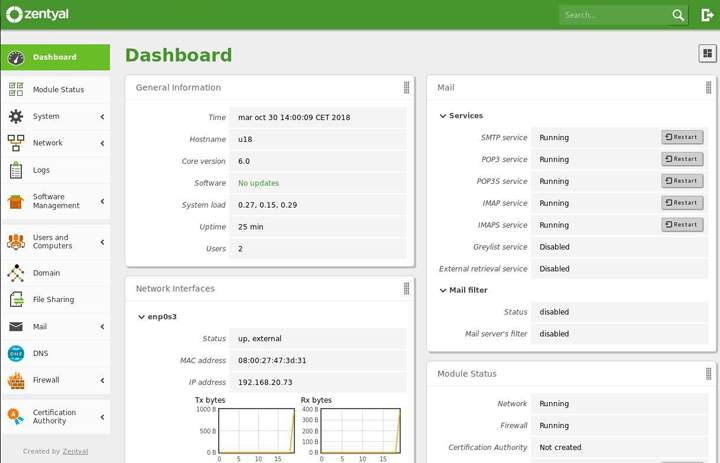Restart the SMTP service

point(682,137)
